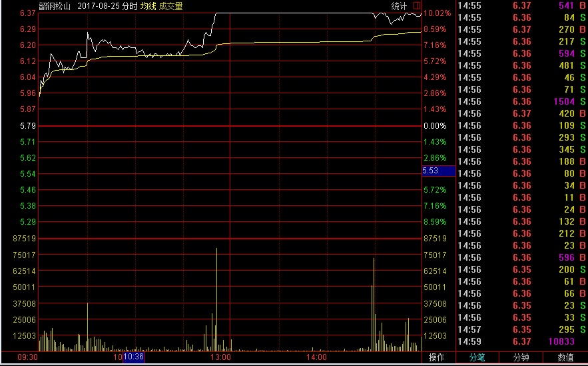
Task: Select the 数值 tab
Action: pyautogui.click(x=565, y=357)
